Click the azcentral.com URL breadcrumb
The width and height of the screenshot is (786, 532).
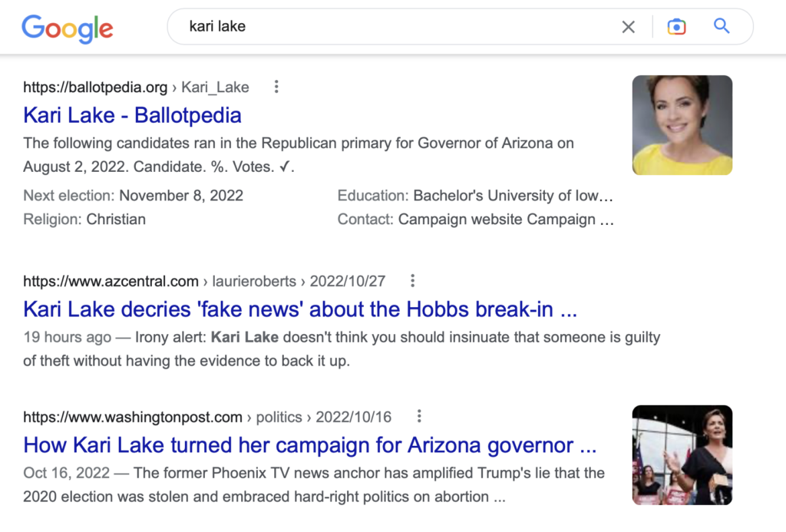tap(204, 281)
